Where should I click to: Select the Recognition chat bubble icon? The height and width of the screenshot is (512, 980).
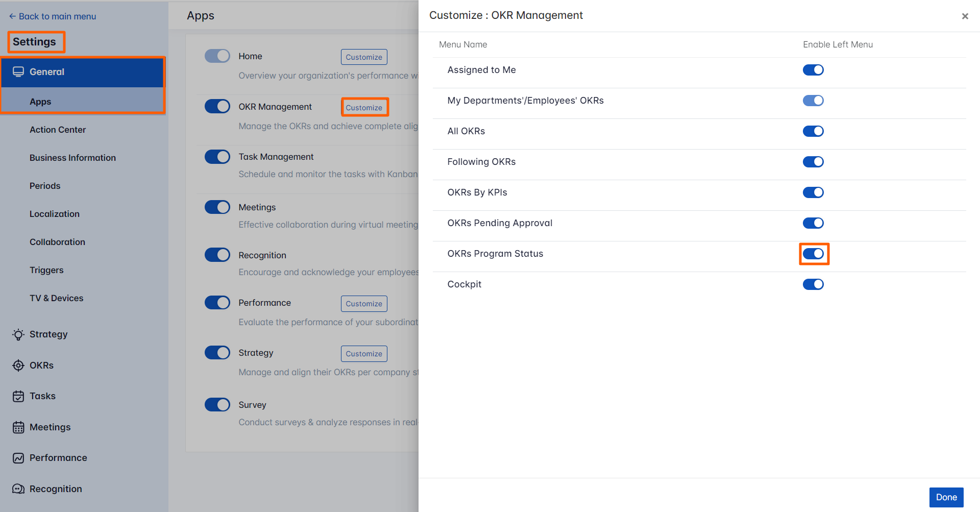(18, 489)
